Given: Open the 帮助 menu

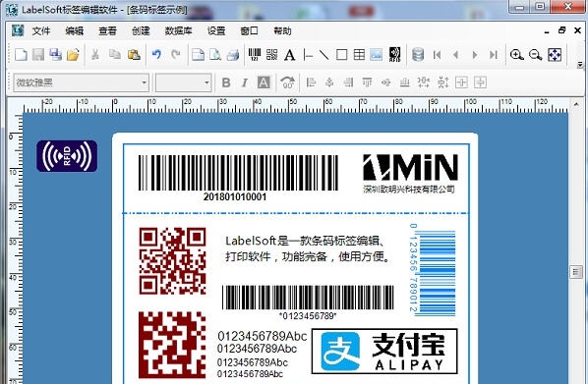Looking at the screenshot, I should coord(282,31).
